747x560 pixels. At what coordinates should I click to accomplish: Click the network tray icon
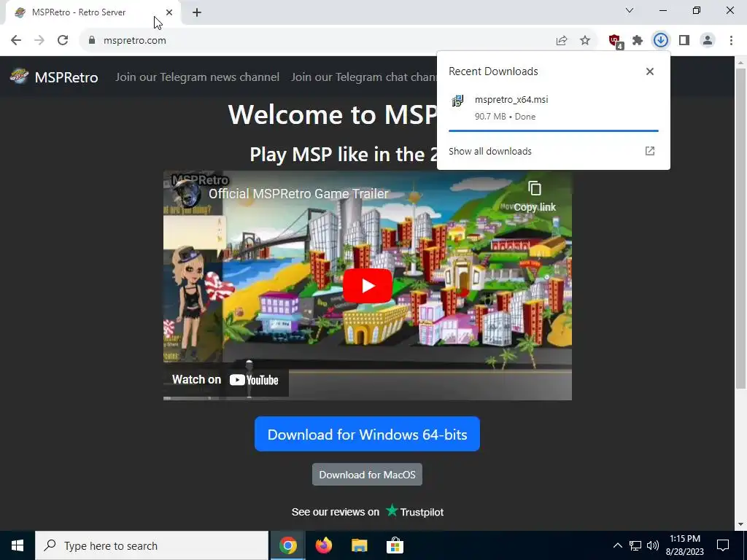[x=635, y=545]
